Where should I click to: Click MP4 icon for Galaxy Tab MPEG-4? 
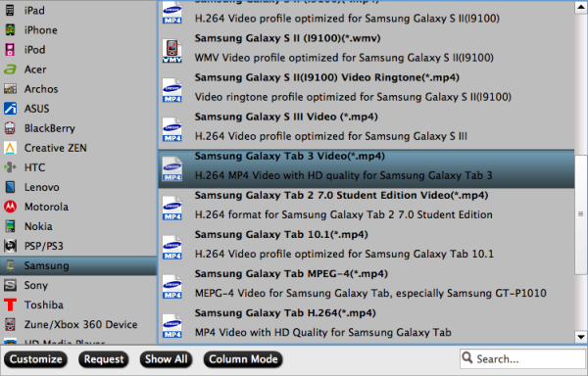tap(172, 287)
